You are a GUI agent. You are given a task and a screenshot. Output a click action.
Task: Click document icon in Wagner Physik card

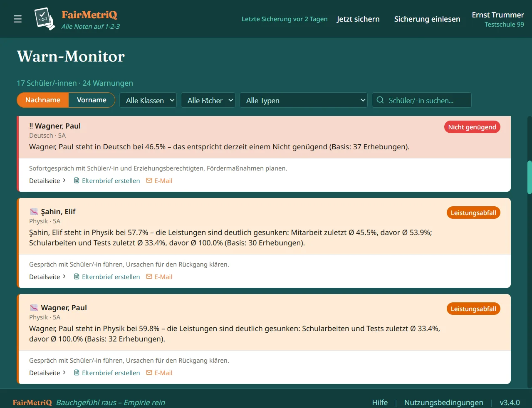tap(77, 373)
